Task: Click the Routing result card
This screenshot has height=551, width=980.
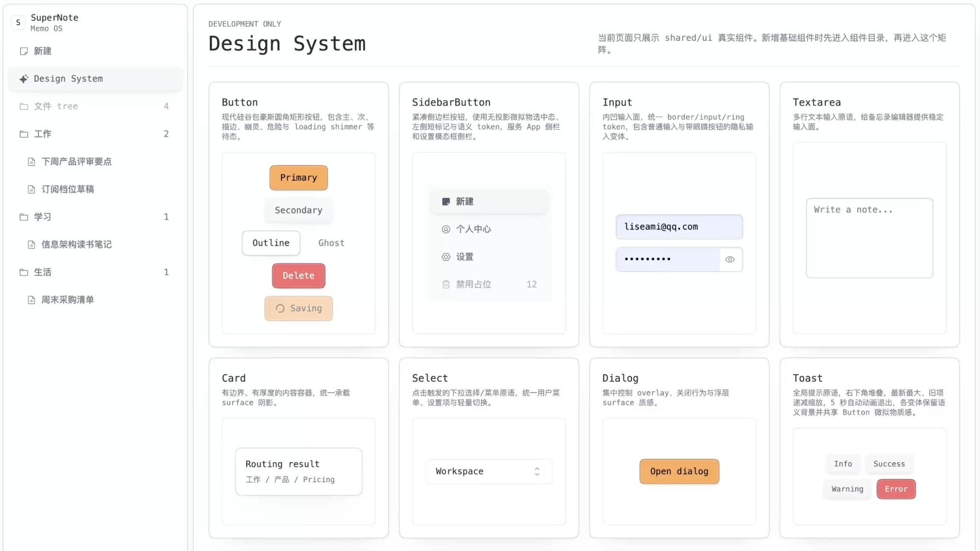Action: (x=298, y=472)
